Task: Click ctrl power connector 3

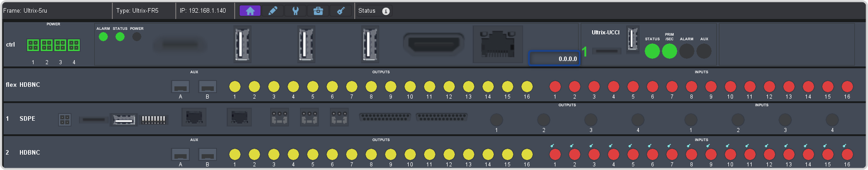Action: (60, 45)
